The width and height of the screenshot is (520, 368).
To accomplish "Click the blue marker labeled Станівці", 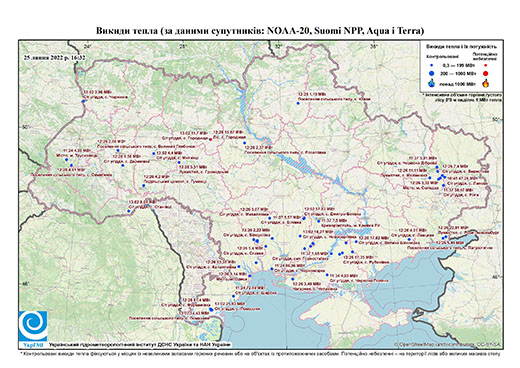I will (x=129, y=211).
